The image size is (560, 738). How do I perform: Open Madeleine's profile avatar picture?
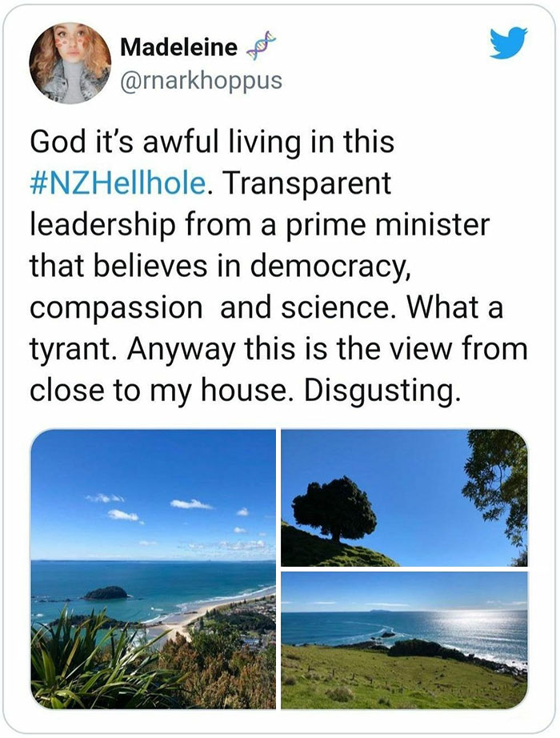[70, 62]
